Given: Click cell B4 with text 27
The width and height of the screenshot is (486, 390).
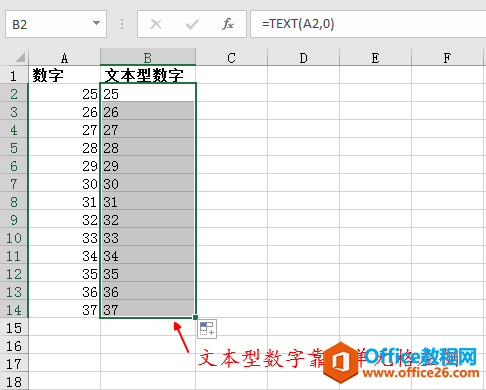Looking at the screenshot, I should pos(148,129).
